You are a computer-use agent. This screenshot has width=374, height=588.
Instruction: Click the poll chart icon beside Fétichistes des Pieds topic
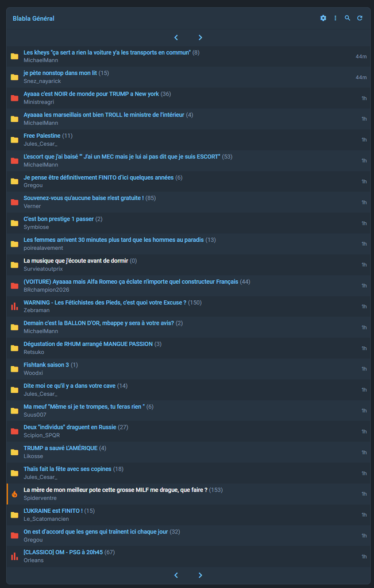click(x=14, y=307)
